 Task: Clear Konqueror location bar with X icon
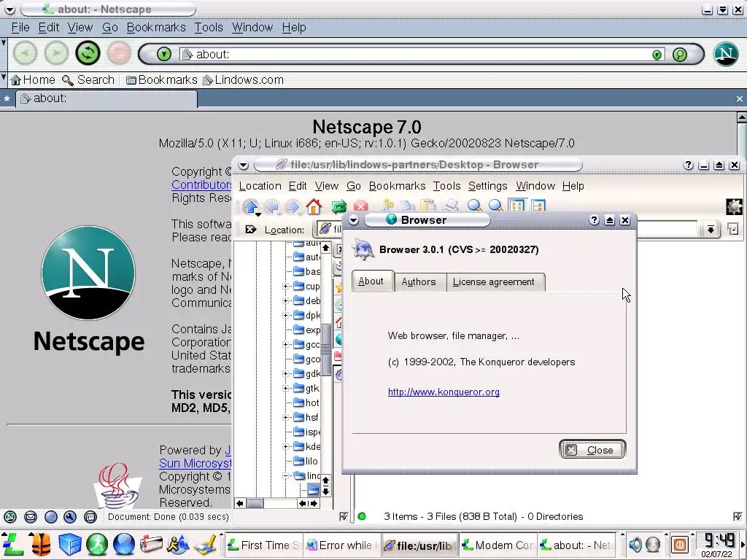251,230
